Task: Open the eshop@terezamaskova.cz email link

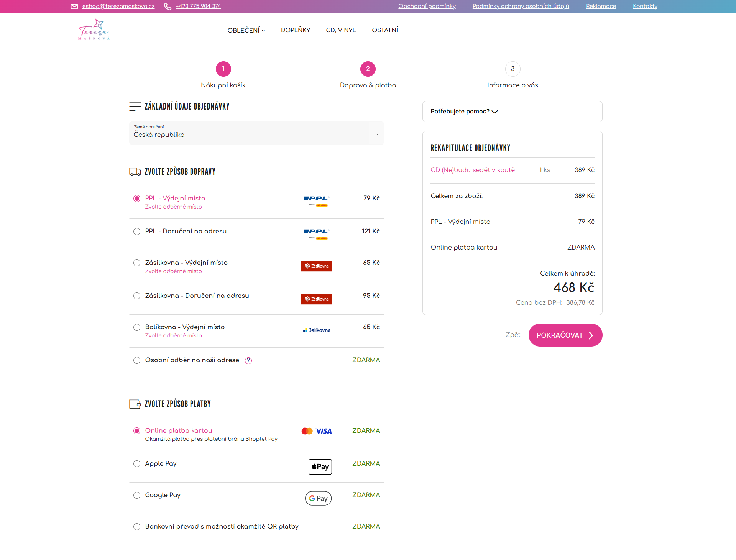Action: click(118, 6)
